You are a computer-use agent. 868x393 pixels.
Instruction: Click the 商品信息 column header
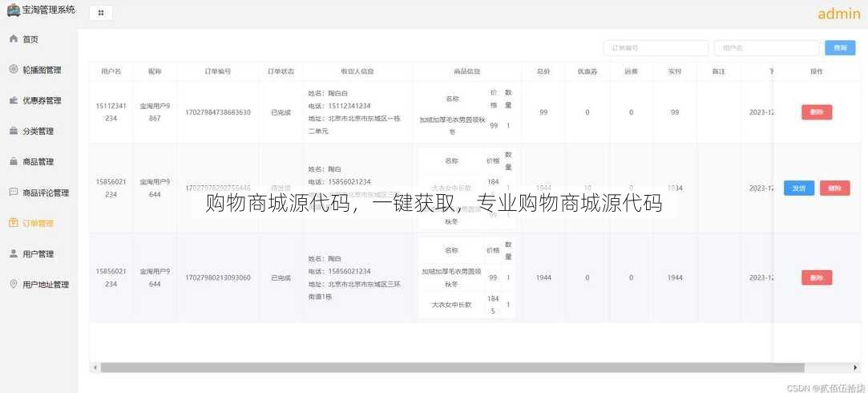[466, 71]
